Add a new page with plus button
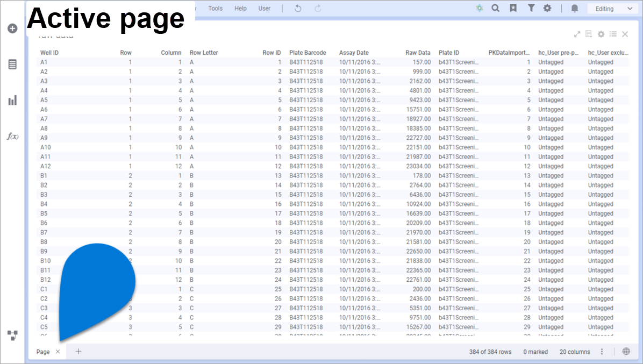Viewport: 643px width, 364px height. [x=78, y=351]
